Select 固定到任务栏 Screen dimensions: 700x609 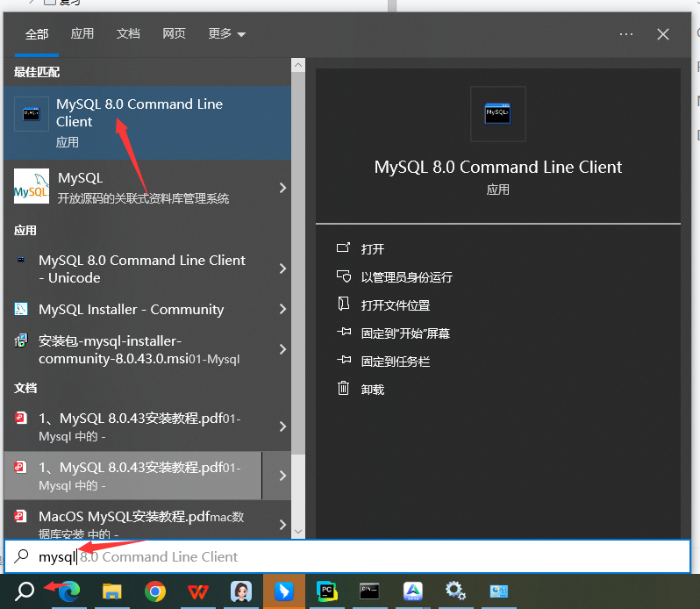tap(395, 362)
